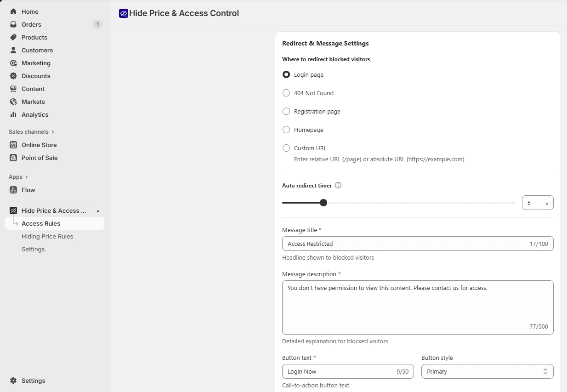Adjust the auto redirect timer slider

(323, 202)
